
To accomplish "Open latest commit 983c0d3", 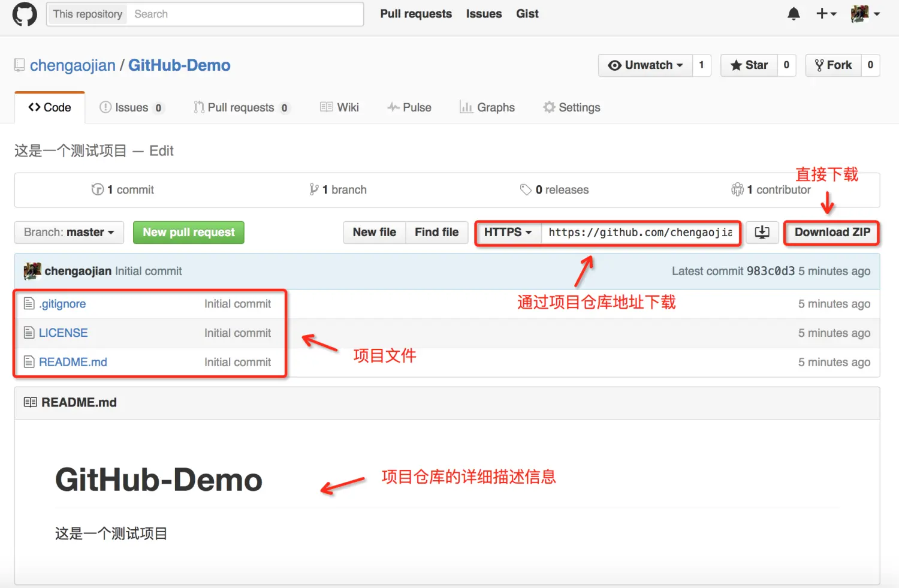I will point(771,271).
